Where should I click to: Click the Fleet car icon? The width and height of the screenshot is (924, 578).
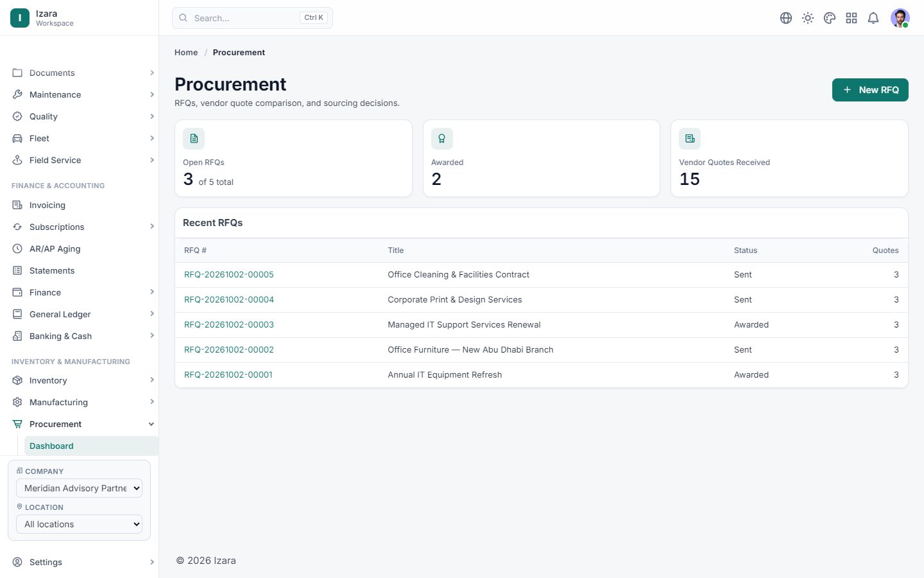click(x=17, y=138)
